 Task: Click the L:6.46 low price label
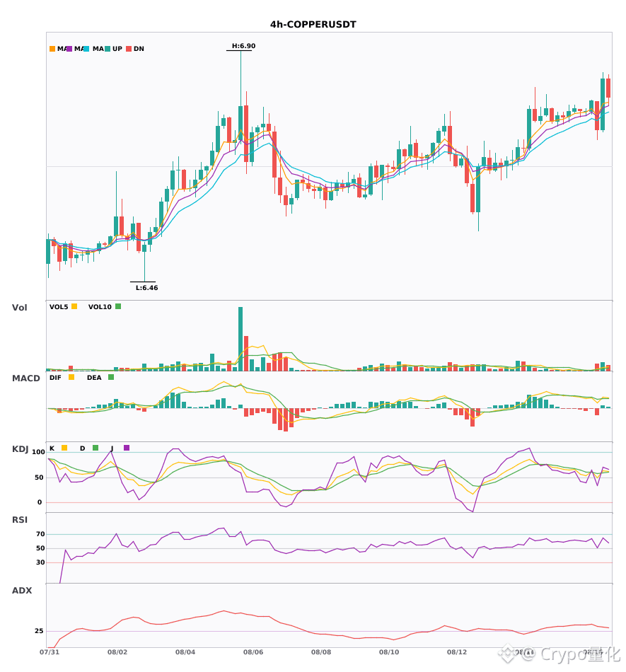pos(147,288)
